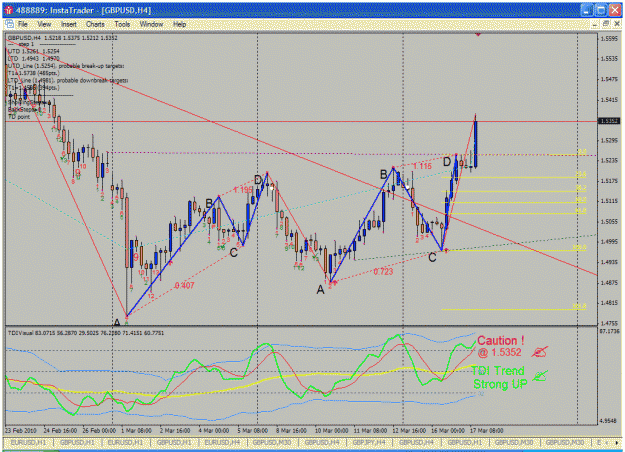Click the UTD_Line probable break-up targets text

[66, 66]
